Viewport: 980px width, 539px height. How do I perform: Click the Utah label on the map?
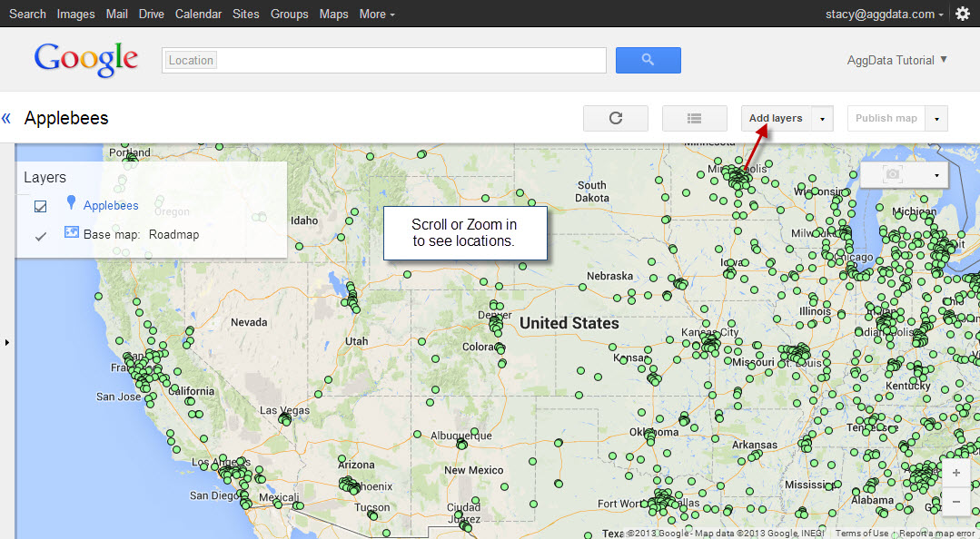357,341
